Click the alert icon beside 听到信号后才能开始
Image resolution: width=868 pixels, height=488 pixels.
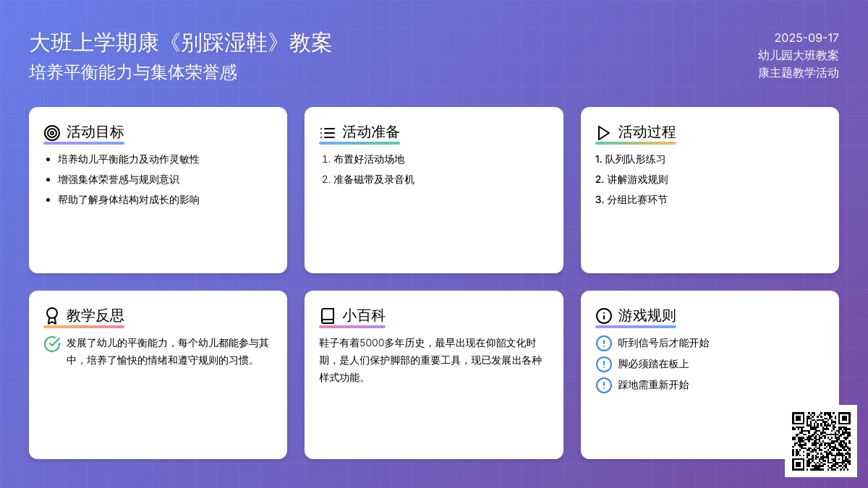[603, 343]
